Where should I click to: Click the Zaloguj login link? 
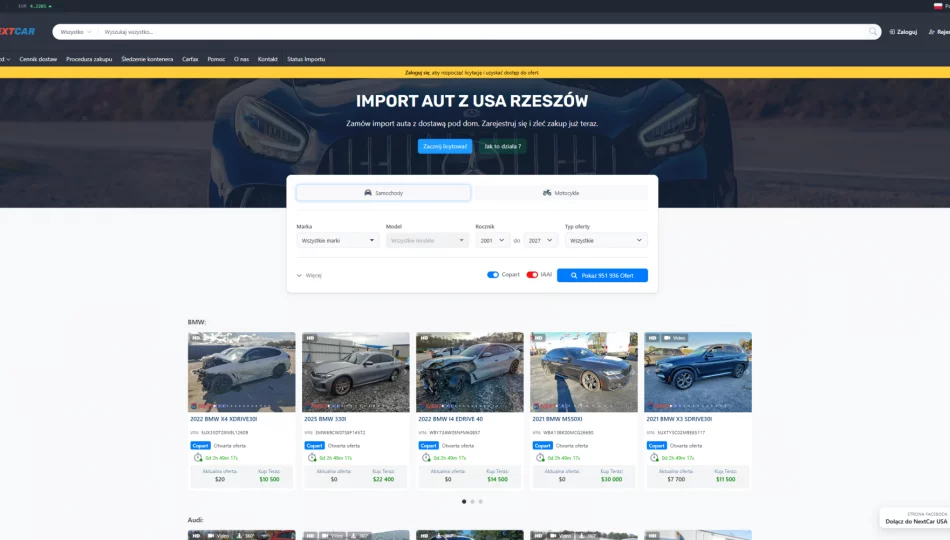coord(903,32)
